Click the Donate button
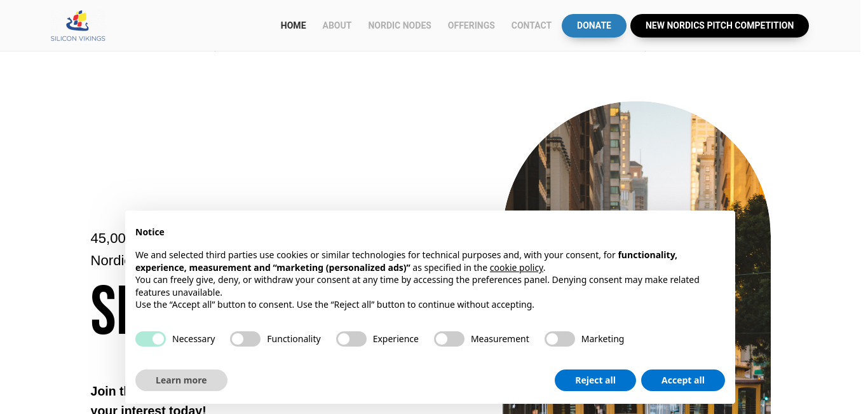 594,25
